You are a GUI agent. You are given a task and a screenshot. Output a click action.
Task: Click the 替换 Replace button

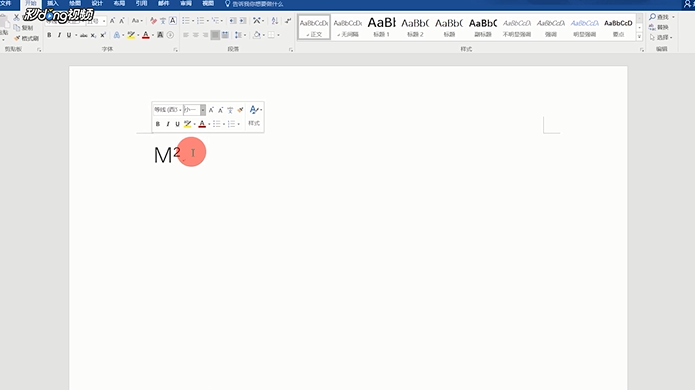(x=660, y=27)
